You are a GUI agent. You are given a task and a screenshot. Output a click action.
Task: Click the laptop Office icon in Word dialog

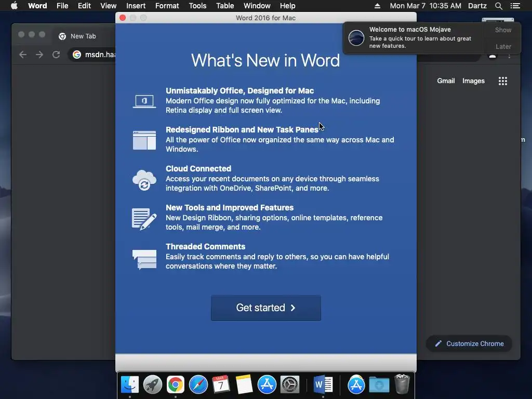144,101
